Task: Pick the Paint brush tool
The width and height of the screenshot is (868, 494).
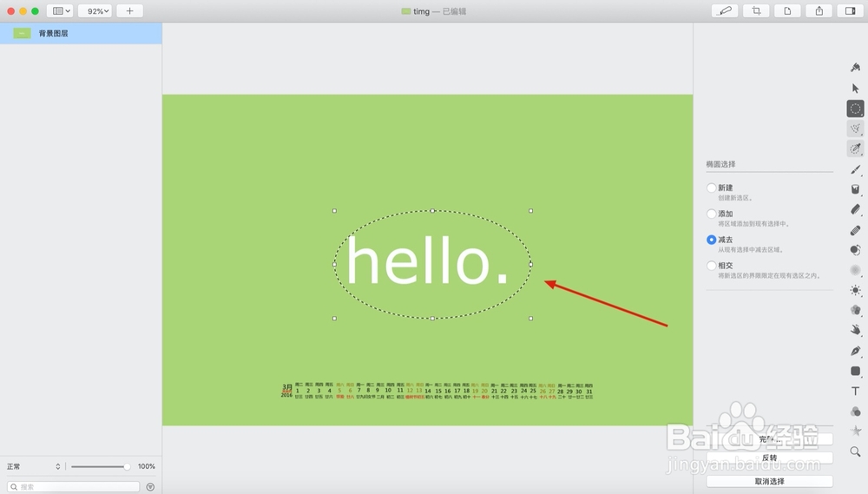Action: 855,169
